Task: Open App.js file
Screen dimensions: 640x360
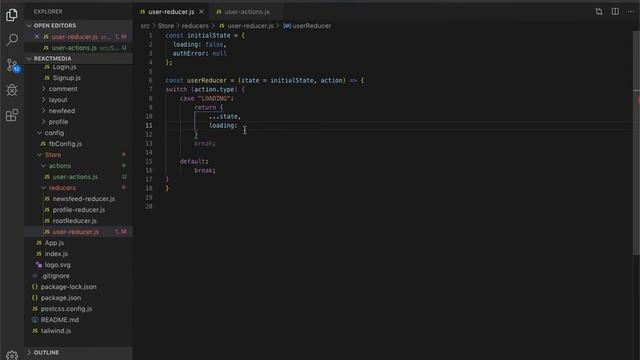Action: coord(54,243)
